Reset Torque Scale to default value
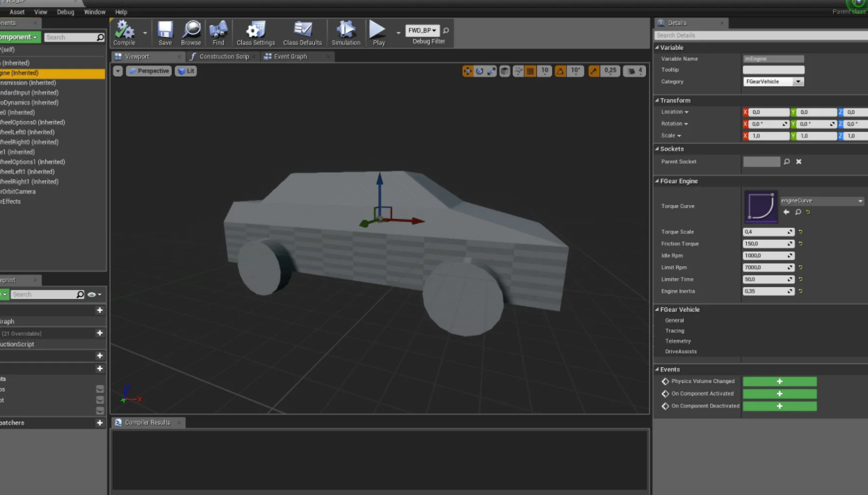 pos(801,232)
